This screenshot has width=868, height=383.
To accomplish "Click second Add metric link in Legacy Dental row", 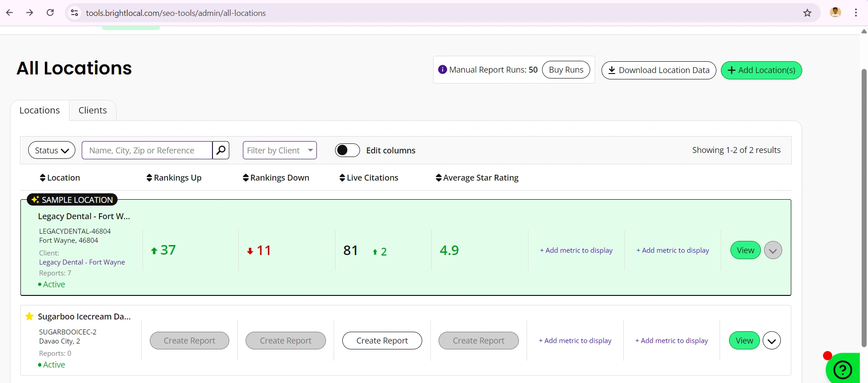I will click(x=672, y=250).
